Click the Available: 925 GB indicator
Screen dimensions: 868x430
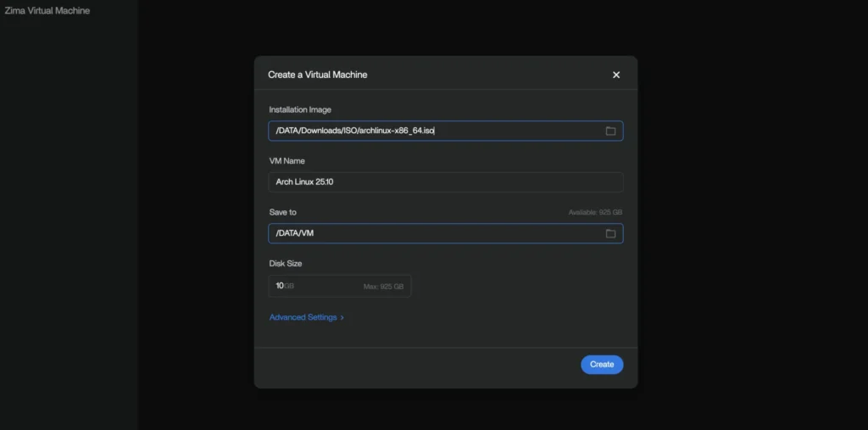click(596, 212)
